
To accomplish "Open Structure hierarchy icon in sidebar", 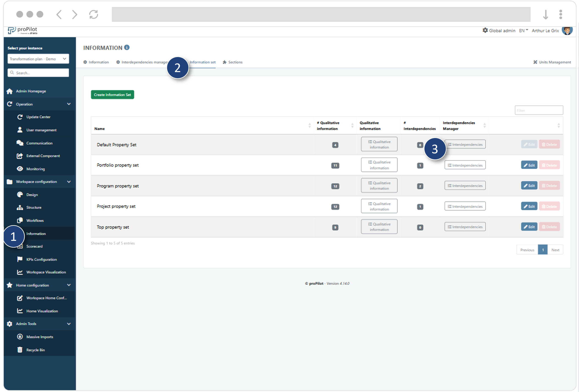I will coord(20,207).
